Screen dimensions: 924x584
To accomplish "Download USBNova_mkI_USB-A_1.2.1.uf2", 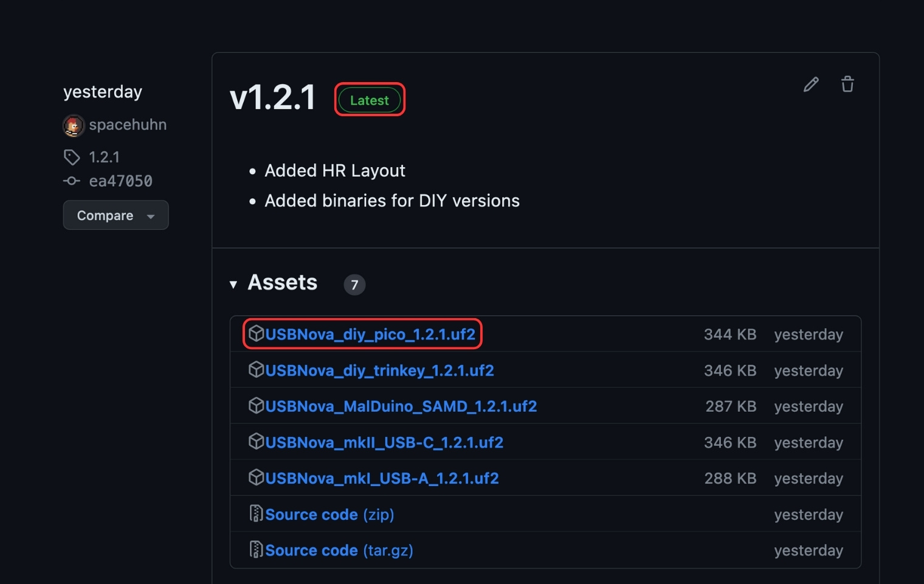I will click(x=382, y=478).
